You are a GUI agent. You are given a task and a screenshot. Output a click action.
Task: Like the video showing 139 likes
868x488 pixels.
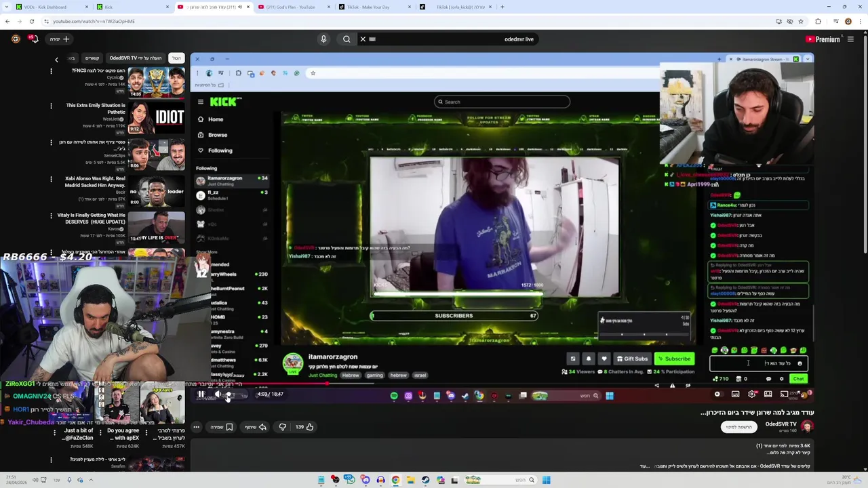(x=304, y=427)
